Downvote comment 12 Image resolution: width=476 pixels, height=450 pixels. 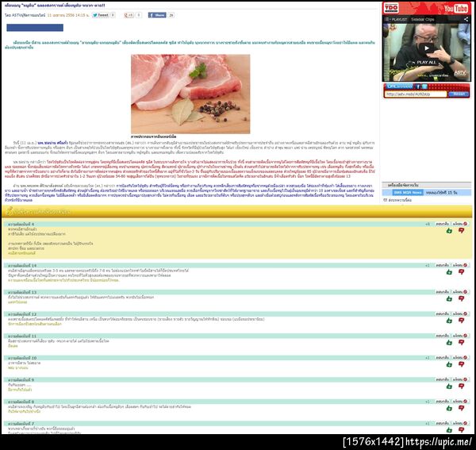pos(462,321)
